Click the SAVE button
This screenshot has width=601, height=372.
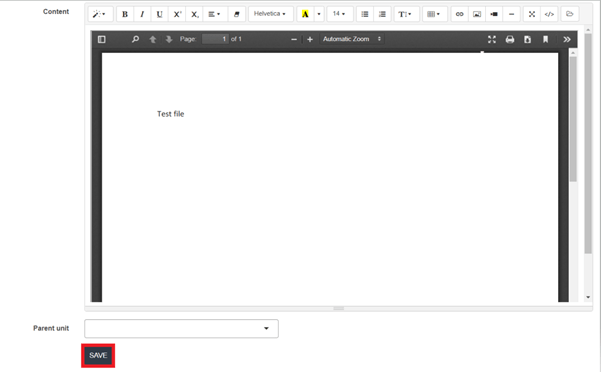coord(98,356)
